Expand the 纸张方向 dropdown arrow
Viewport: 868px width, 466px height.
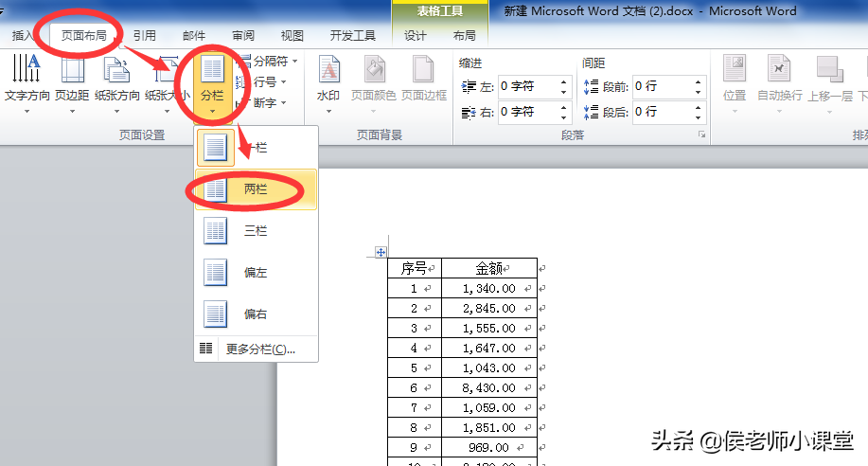(x=116, y=112)
